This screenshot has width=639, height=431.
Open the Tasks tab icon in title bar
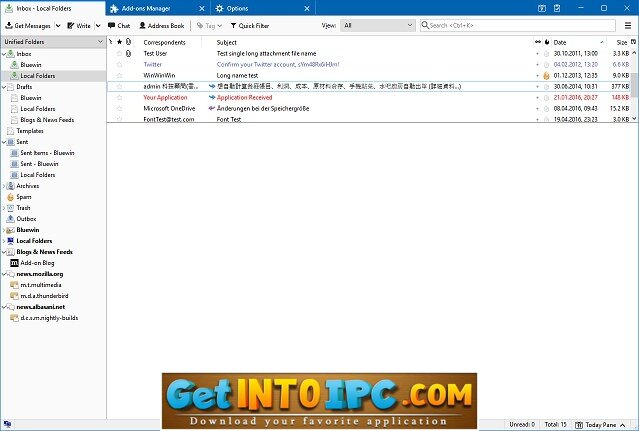557,8
